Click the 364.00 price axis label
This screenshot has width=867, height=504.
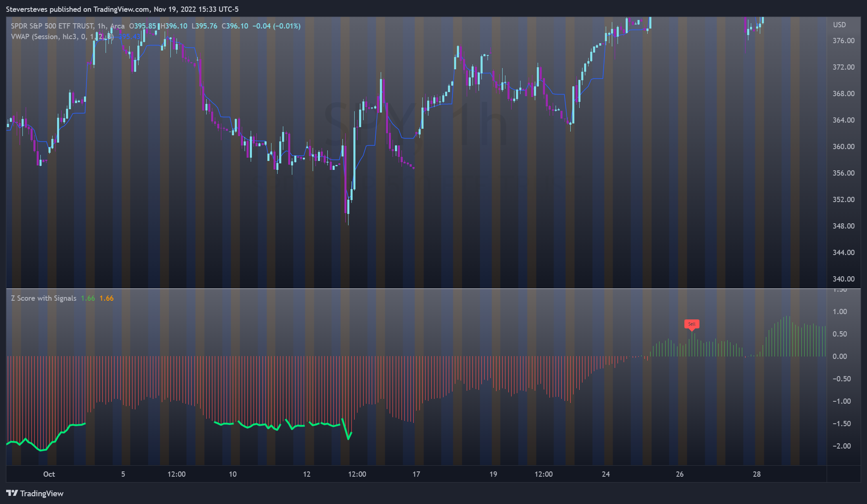click(x=843, y=120)
